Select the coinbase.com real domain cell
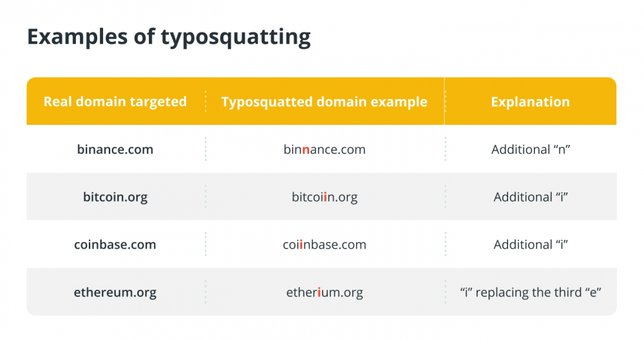Image resolution: width=644 pixels, height=340 pixels. [x=115, y=244]
